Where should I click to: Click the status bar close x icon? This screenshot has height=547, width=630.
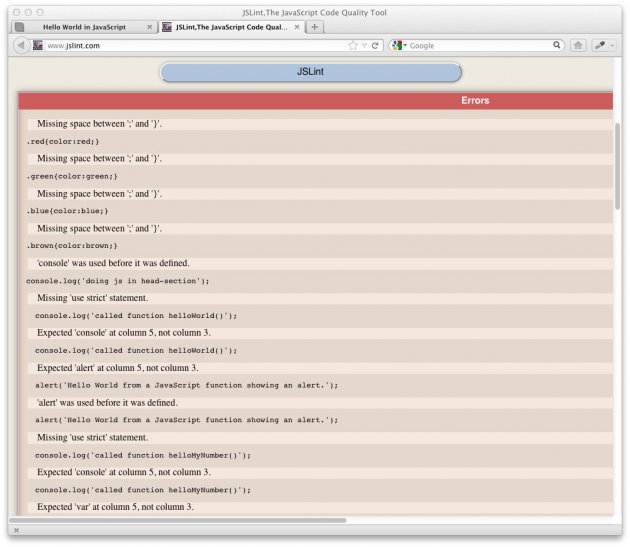[x=16, y=531]
